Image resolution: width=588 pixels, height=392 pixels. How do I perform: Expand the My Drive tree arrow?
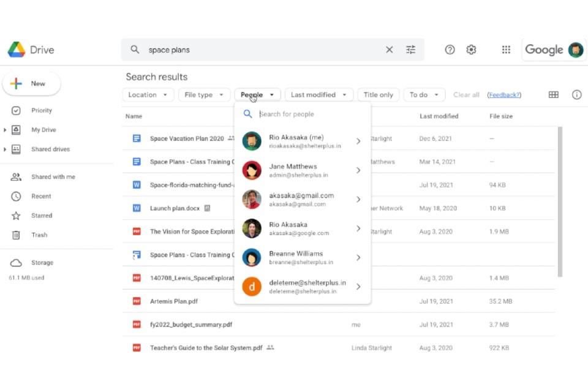coord(6,130)
